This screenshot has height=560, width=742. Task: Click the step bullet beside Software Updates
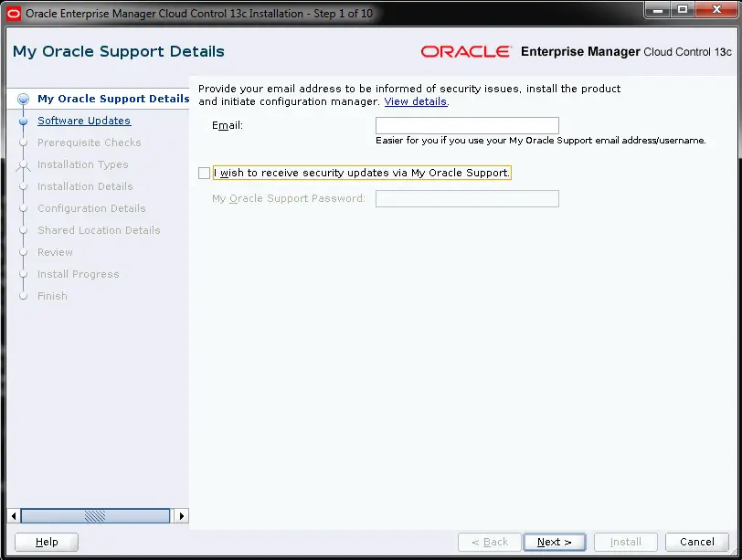pos(23,122)
